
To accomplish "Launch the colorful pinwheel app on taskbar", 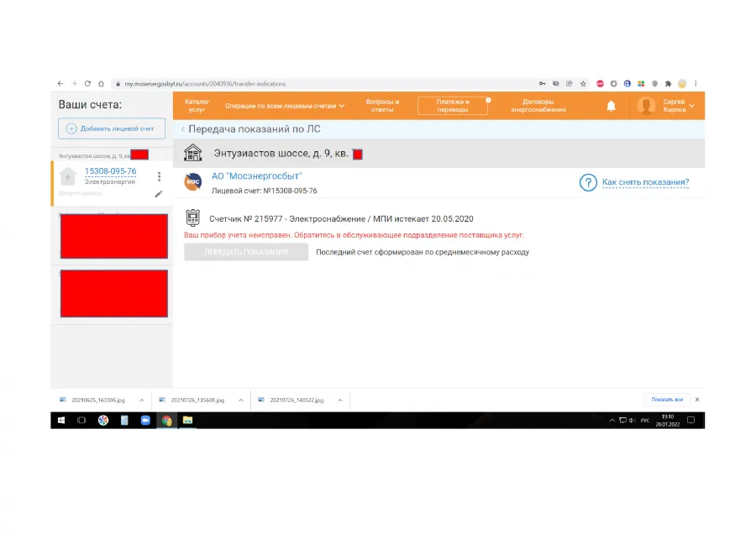I will coord(103,421).
